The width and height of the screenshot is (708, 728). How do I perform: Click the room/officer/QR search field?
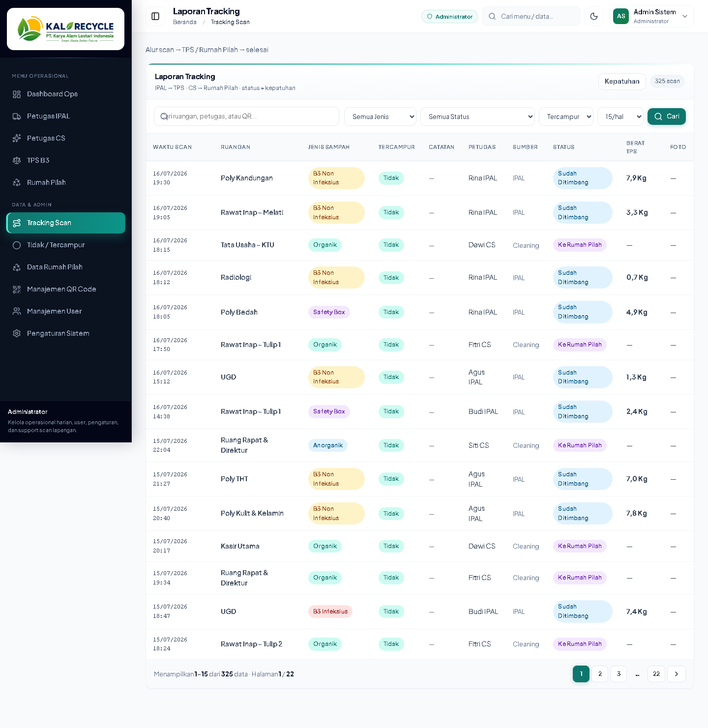[246, 116]
